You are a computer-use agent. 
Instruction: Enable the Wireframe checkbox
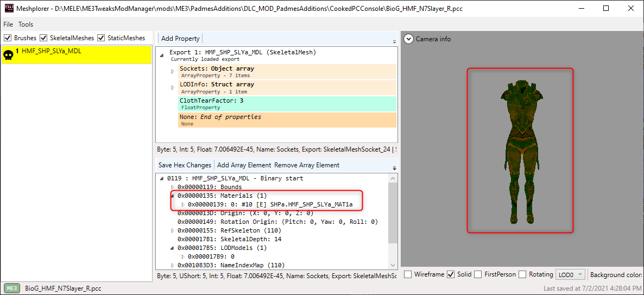point(407,274)
